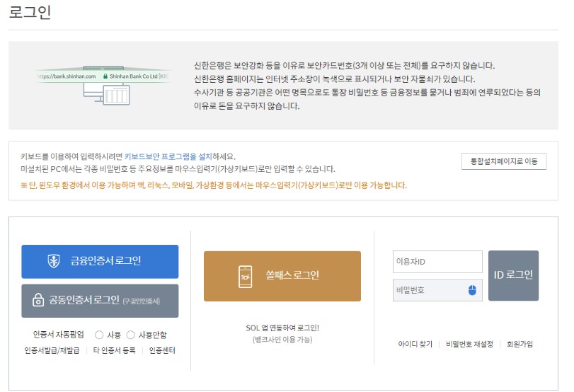The width and height of the screenshot is (574, 392).
Task: Select the 사용안함 radio option
Action: pyautogui.click(x=130, y=335)
